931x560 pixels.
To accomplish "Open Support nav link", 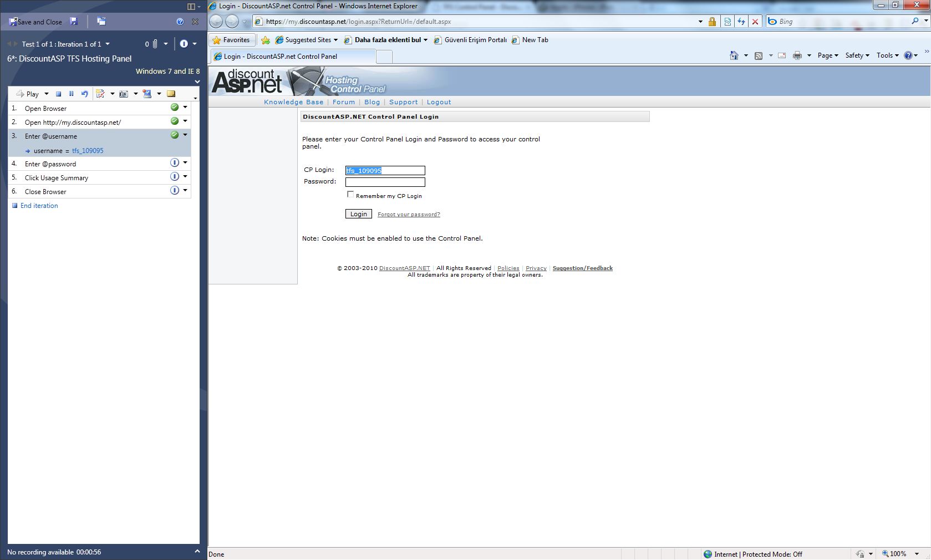I will [x=404, y=102].
